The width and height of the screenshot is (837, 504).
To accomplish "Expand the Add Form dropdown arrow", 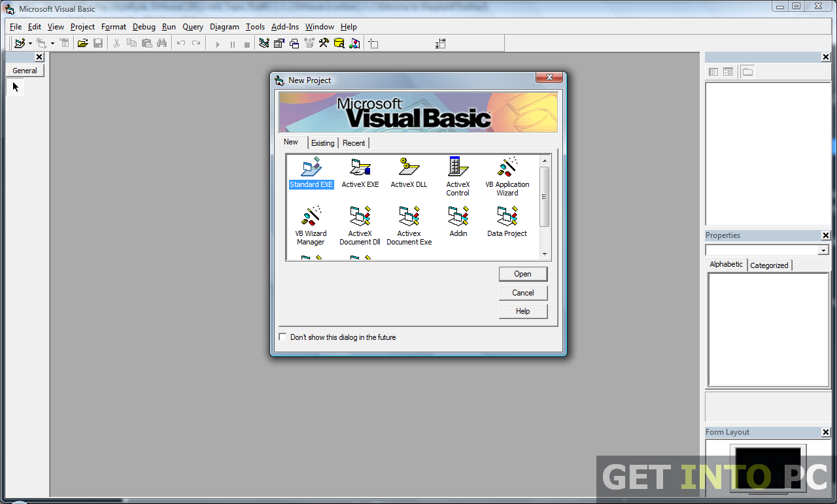I will click(x=52, y=43).
